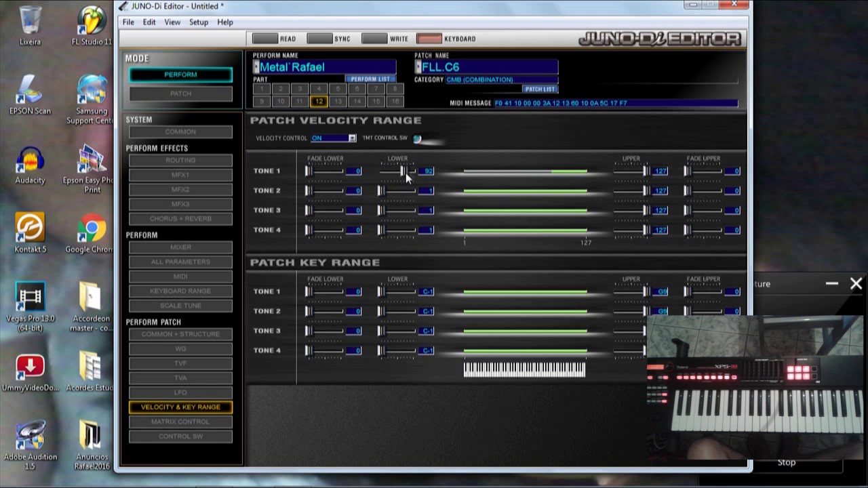Open FL Studio 11 desktop icon
The height and width of the screenshot is (488, 868).
pyautogui.click(x=92, y=26)
